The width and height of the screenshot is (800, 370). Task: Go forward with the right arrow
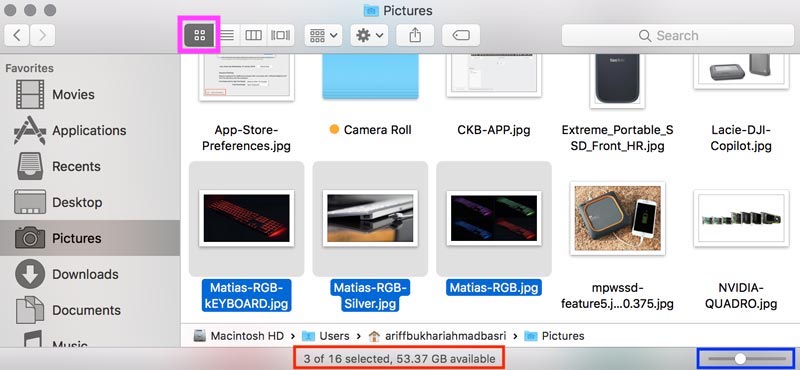pyautogui.click(x=42, y=35)
